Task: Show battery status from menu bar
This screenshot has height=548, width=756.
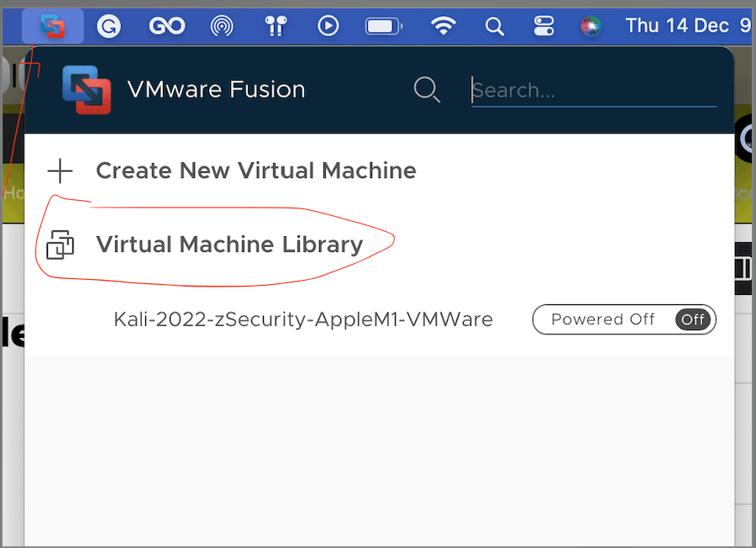Action: pos(384,26)
